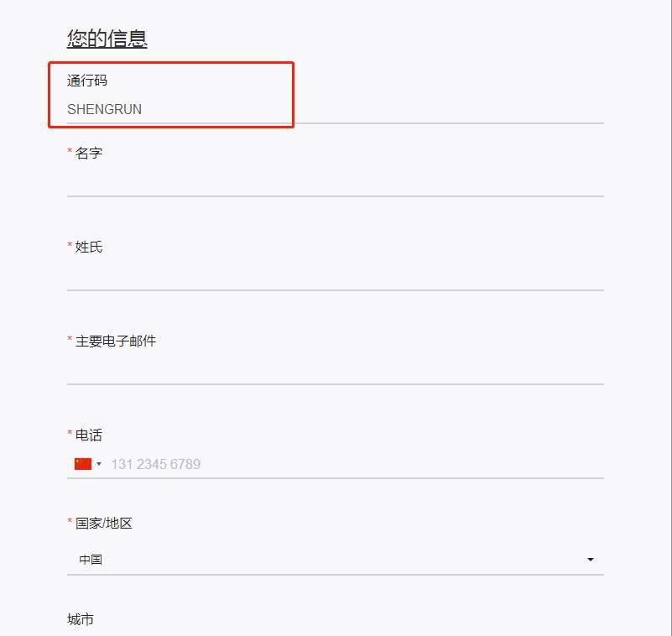Click the 姓氏 field label

(89, 247)
